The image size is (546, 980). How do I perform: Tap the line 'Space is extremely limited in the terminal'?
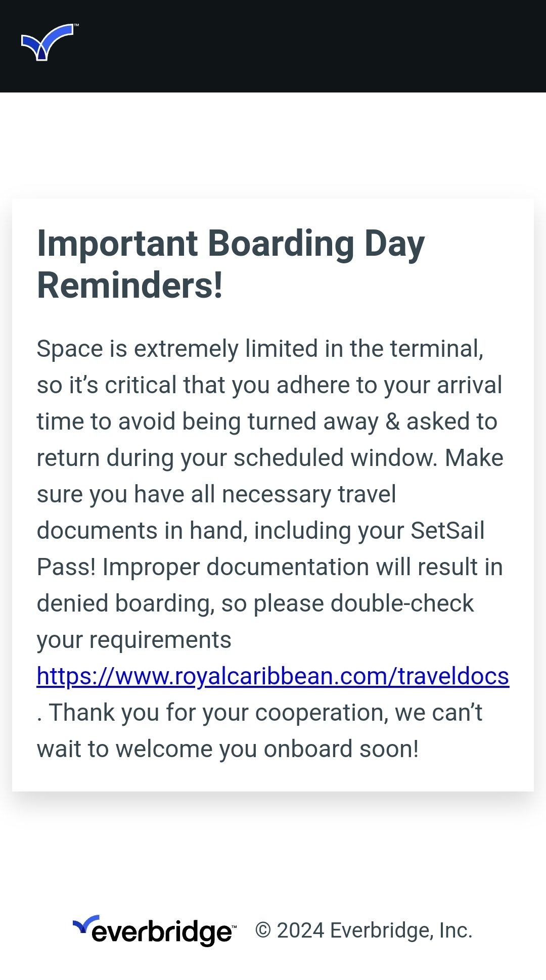(260, 349)
